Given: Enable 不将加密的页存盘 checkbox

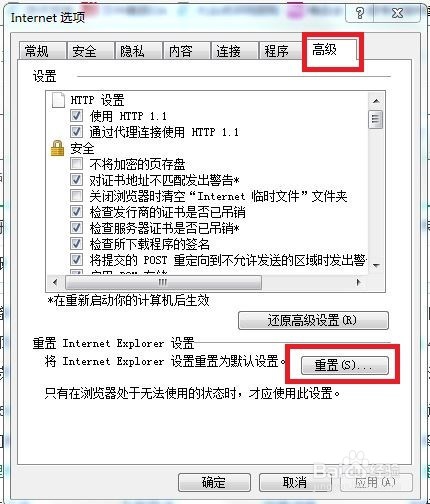Looking at the screenshot, I should (x=76, y=164).
